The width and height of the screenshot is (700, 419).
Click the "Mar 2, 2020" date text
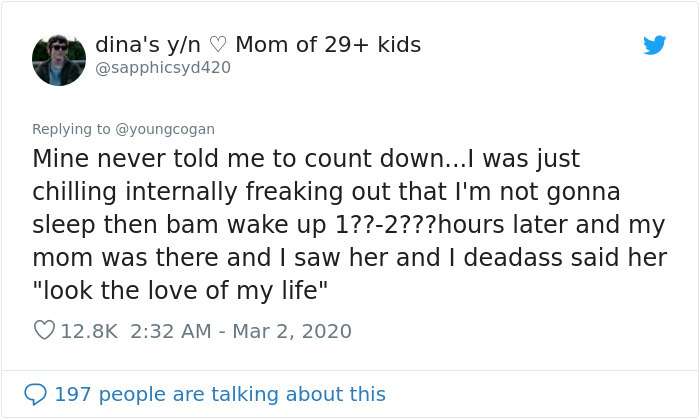click(294, 330)
